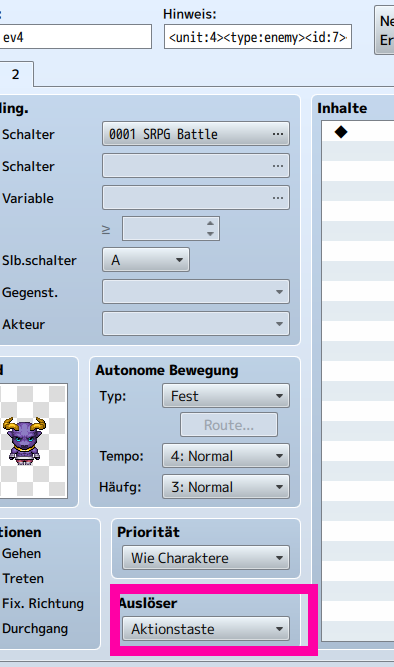Open the Slb.schalter dropdown showing A
Viewport: 394px width, 667px height.
(x=146, y=260)
